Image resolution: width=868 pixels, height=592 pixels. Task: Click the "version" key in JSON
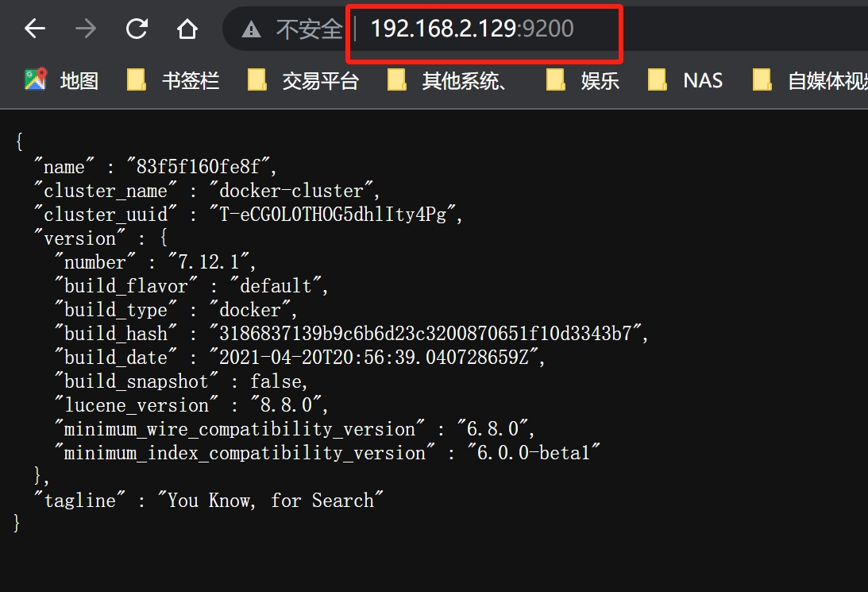[79, 238]
